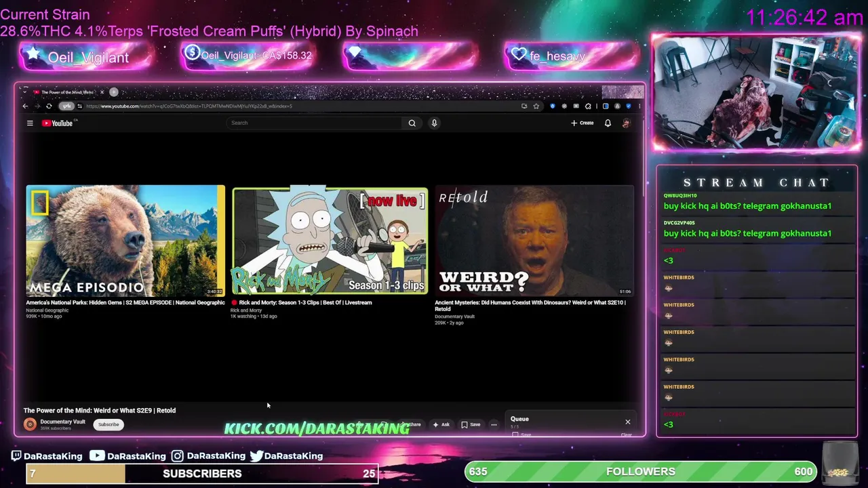Open YouTube notifications bell
This screenshot has height=488, width=868.
[608, 123]
